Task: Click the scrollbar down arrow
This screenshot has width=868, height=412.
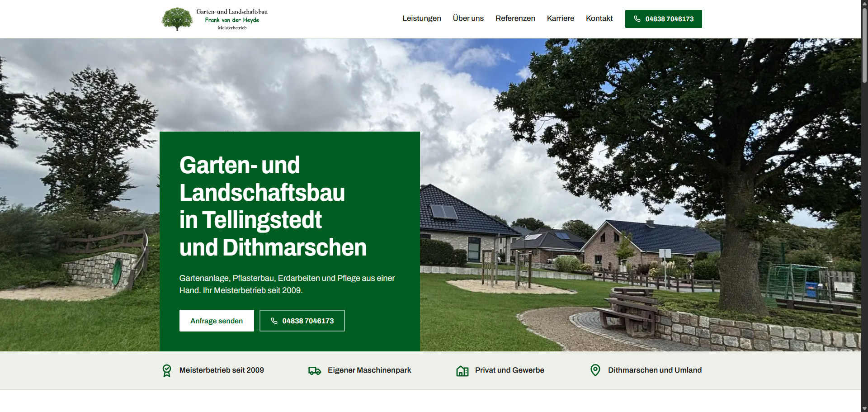Action: coord(864,408)
